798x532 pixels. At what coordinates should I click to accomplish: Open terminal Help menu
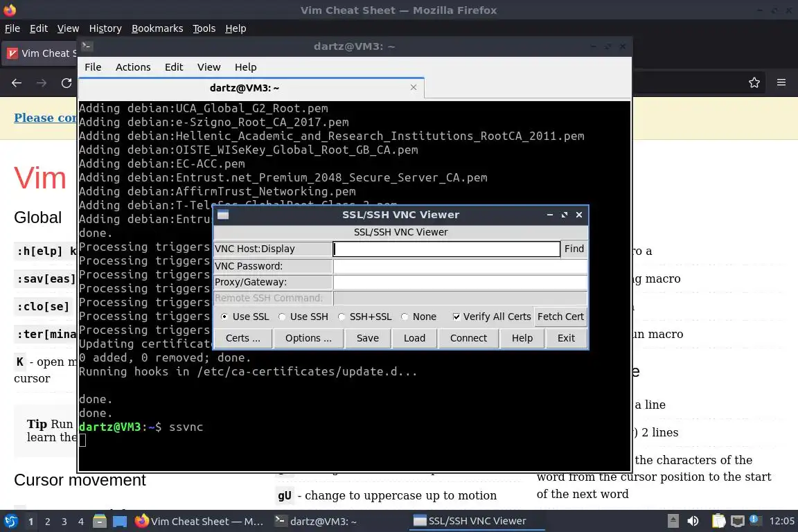click(245, 67)
